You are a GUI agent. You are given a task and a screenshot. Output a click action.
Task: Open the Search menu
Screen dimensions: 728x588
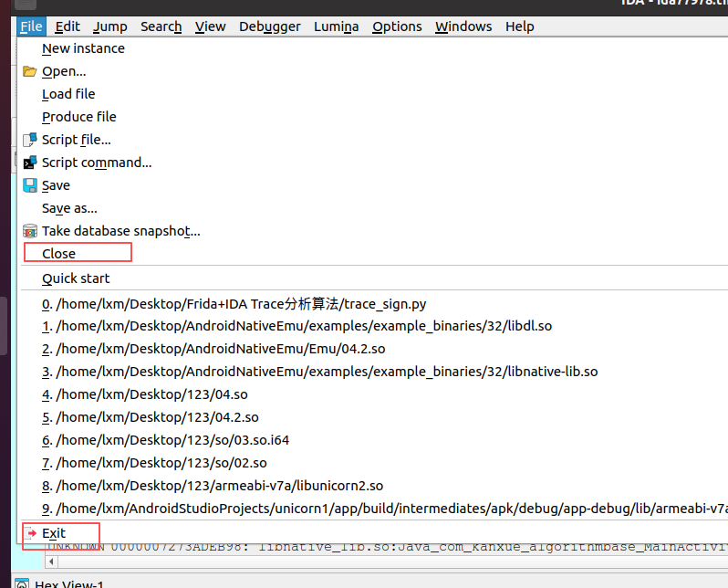coord(161,26)
